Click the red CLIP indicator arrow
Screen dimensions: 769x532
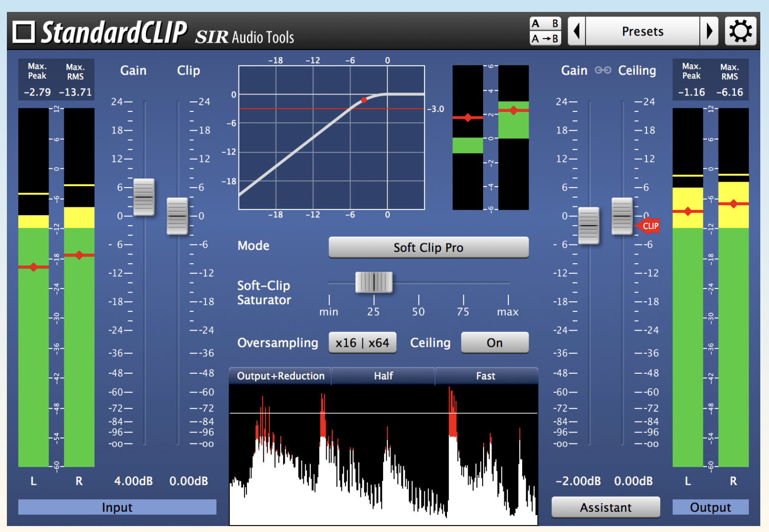point(648,226)
